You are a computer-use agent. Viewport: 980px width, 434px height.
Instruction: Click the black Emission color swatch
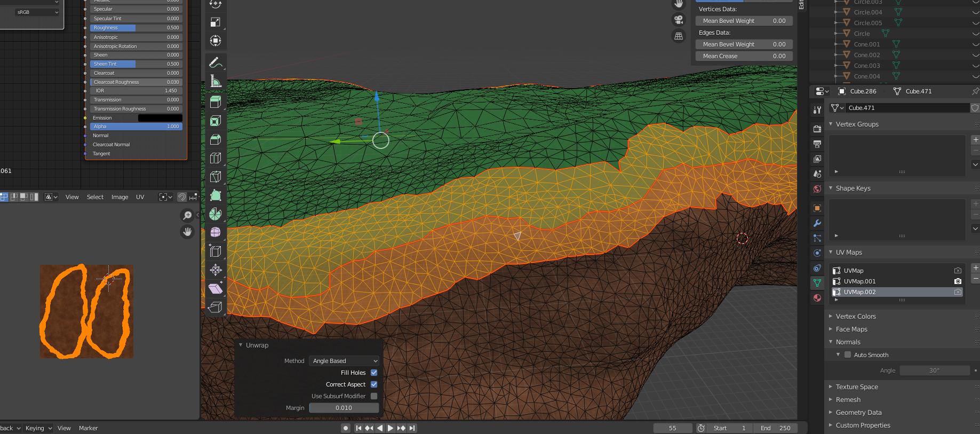coord(160,118)
